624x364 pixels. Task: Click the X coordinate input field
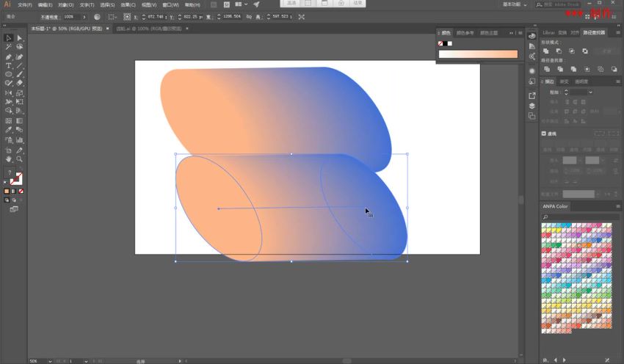coord(156,17)
